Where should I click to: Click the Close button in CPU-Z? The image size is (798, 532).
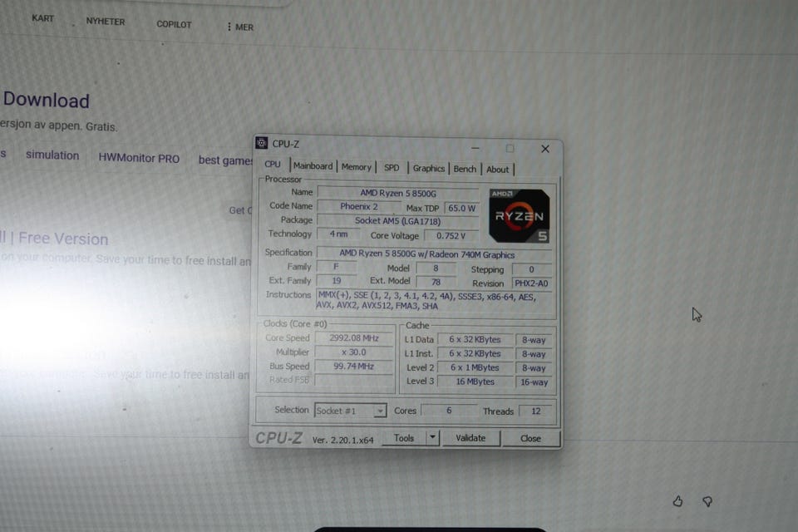click(530, 438)
